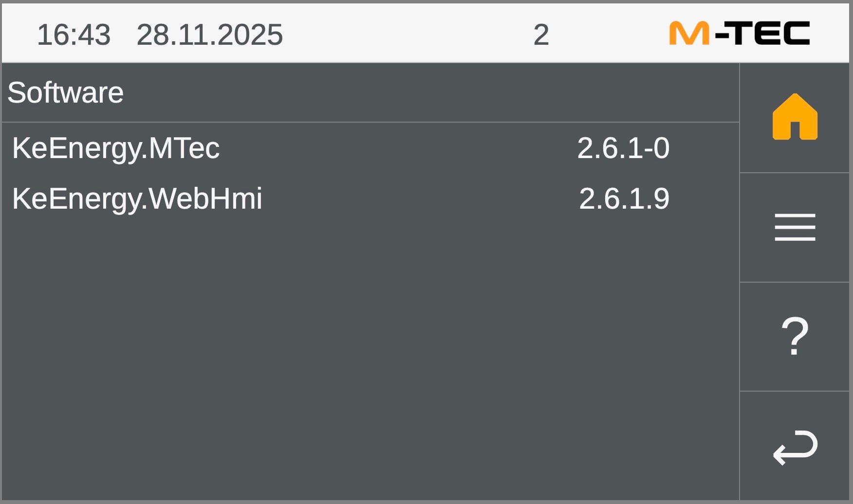The image size is (853, 504).
Task: Click the Software heading
Action: click(x=65, y=92)
